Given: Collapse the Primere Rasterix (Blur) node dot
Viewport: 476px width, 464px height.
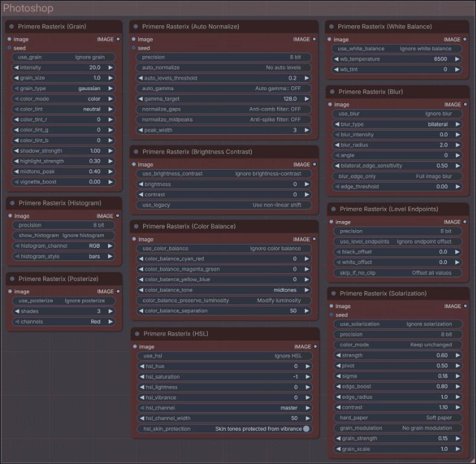Looking at the screenshot, I should pos(332,92).
